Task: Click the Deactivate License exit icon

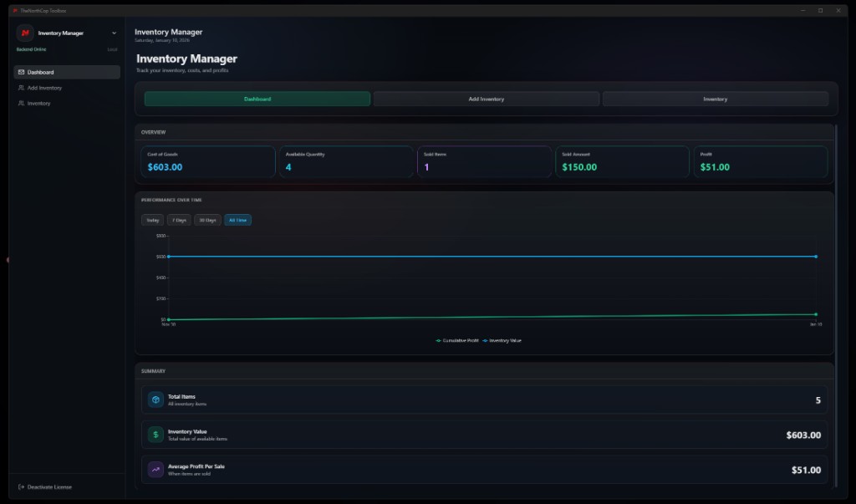Action: pos(21,486)
